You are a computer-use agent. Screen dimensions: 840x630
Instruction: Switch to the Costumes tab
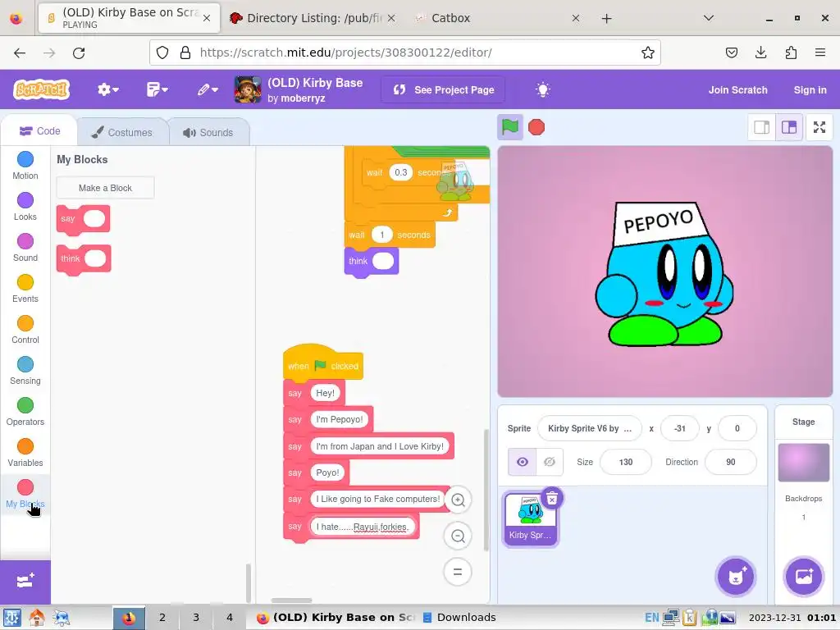pos(122,132)
